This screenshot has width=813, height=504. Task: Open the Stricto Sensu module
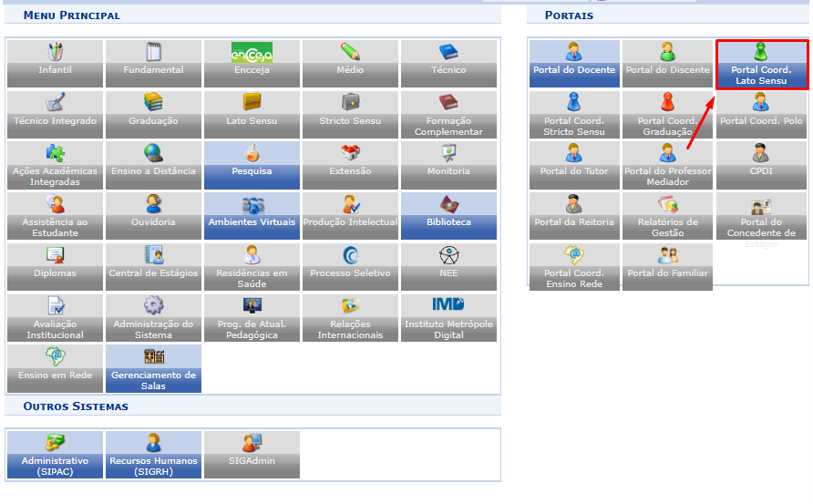click(x=351, y=114)
